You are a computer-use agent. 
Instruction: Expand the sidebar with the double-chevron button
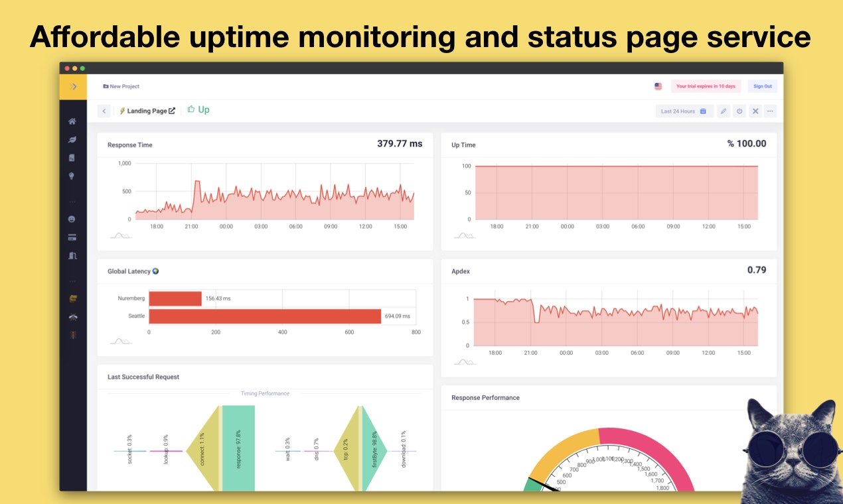click(x=73, y=87)
